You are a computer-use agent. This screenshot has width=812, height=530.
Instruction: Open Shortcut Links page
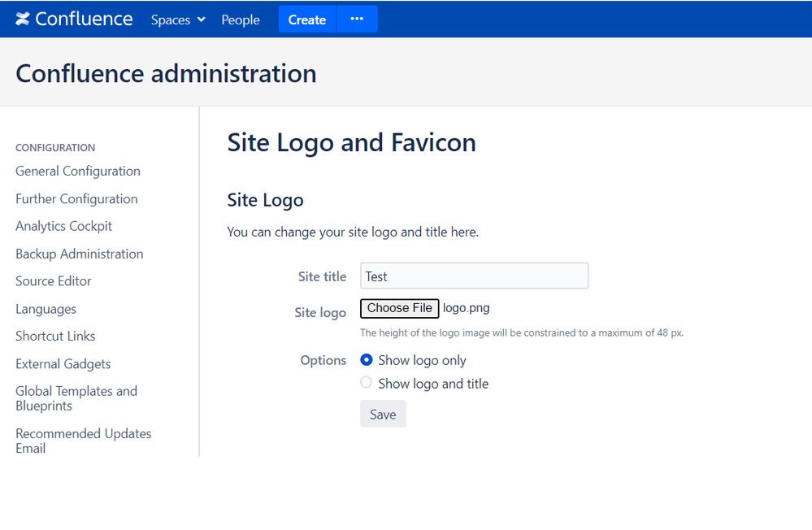pos(55,336)
